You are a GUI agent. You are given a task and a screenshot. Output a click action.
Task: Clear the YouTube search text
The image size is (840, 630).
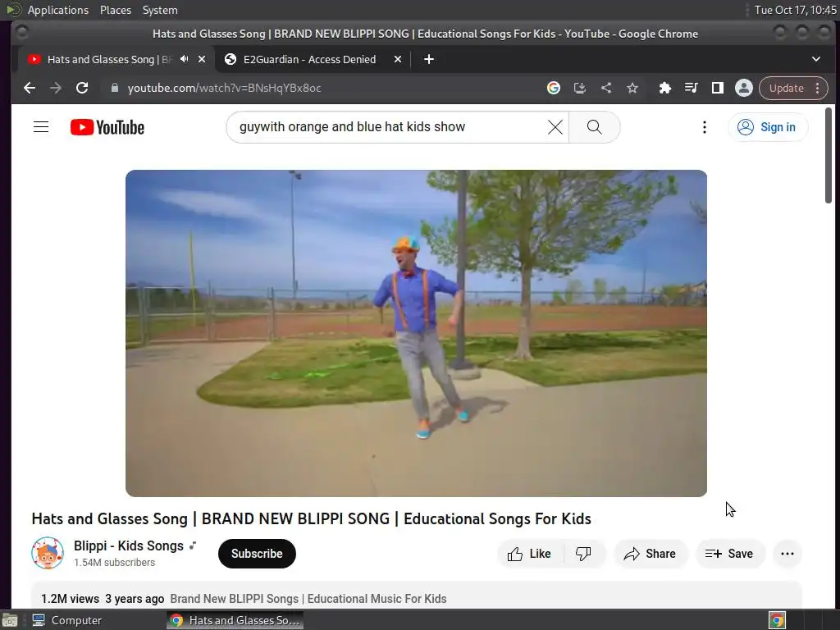pyautogui.click(x=555, y=127)
